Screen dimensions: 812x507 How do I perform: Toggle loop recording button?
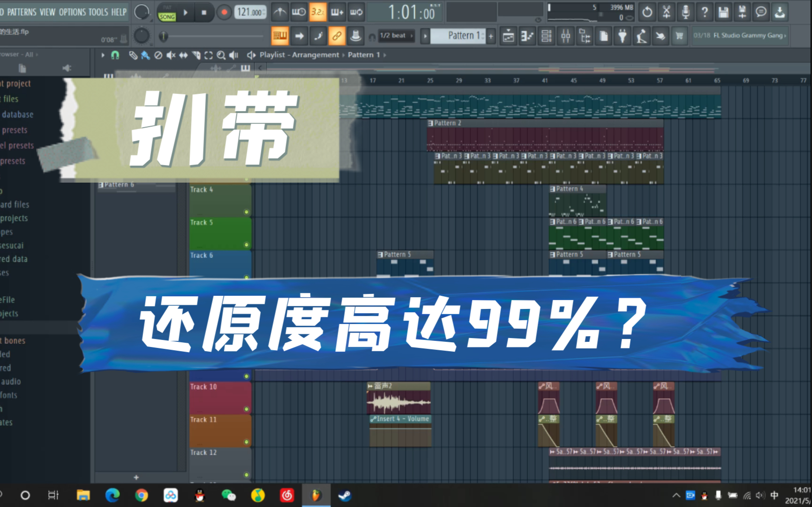pyautogui.click(x=356, y=12)
